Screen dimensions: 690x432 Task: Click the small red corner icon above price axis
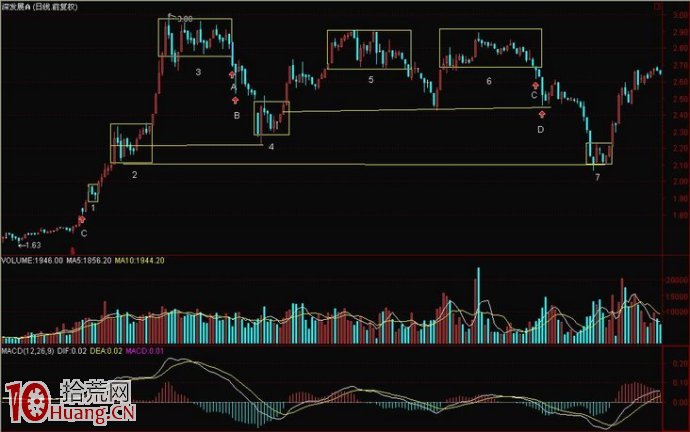tap(658, 6)
